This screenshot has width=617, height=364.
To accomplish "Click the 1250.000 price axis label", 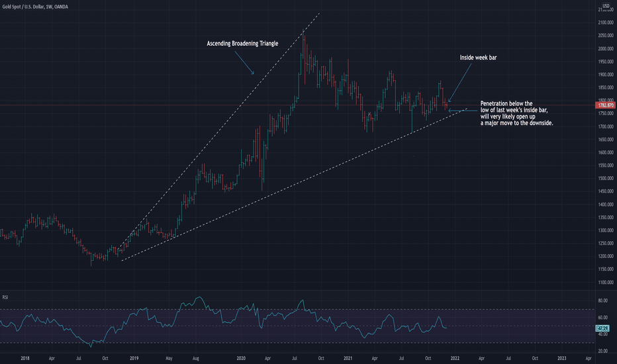I will pyautogui.click(x=606, y=244).
